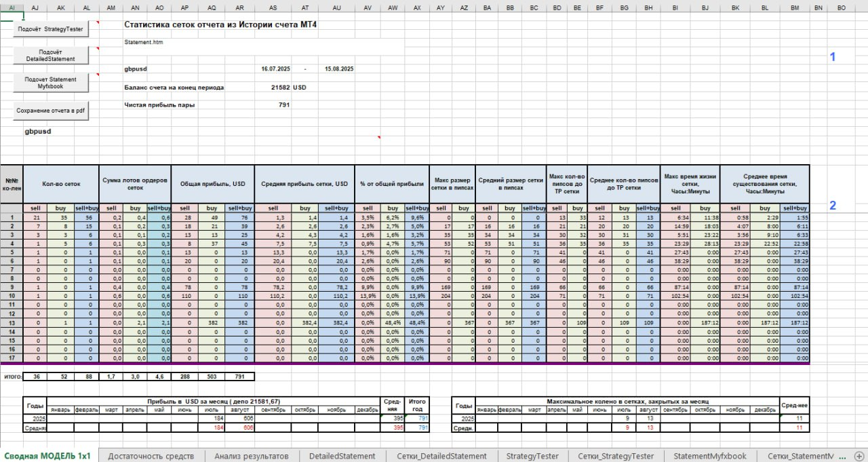The image size is (868, 462).
Task: Select Средняя прибыль сетки, USD header
Action: tap(304, 183)
